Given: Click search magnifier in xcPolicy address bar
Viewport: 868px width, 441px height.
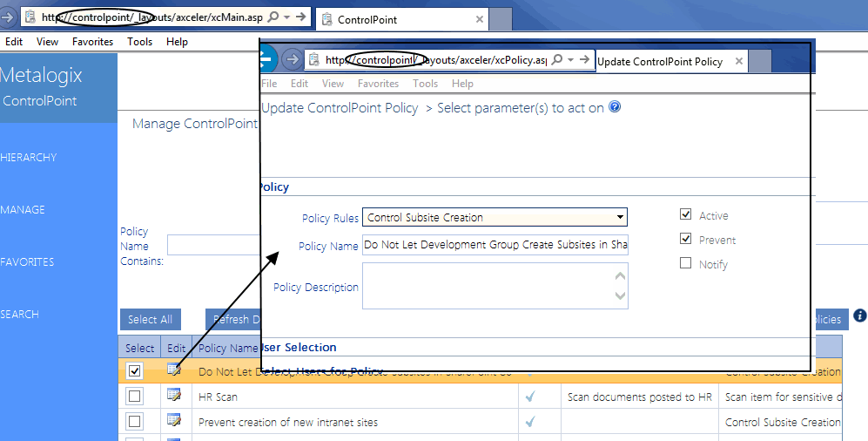Looking at the screenshot, I should pyautogui.click(x=557, y=59).
